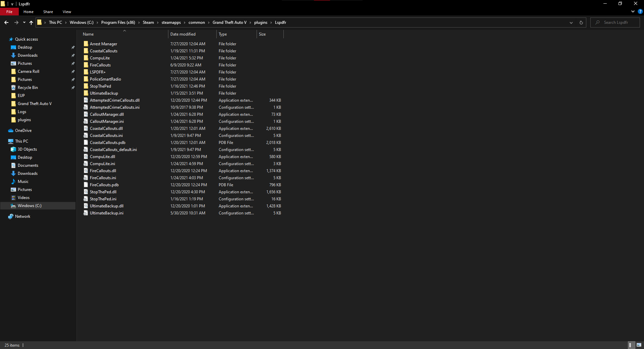644x349 pixels.
Task: Click the OneDrive cloud icon
Action: [11, 131]
